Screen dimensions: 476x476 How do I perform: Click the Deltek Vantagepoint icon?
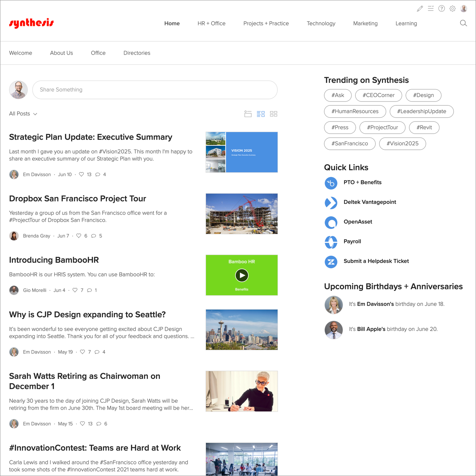click(x=331, y=203)
